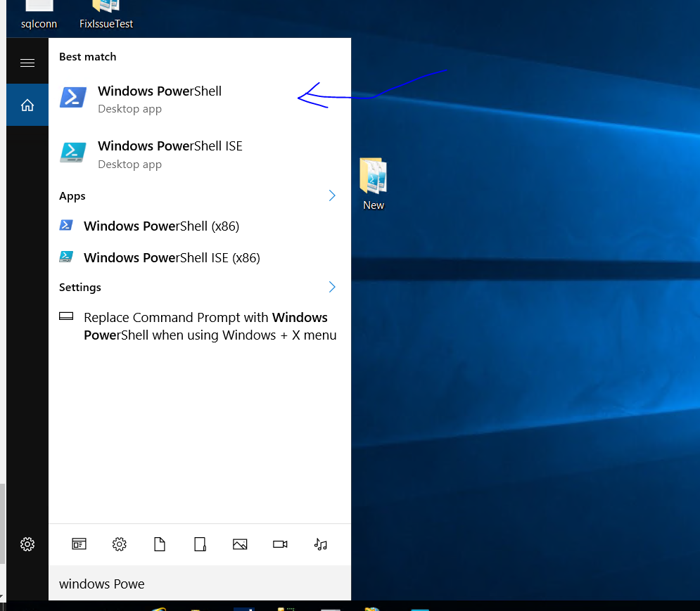Open the FixIssueTest desktop shortcut
The width and height of the screenshot is (700, 611).
(x=106, y=14)
